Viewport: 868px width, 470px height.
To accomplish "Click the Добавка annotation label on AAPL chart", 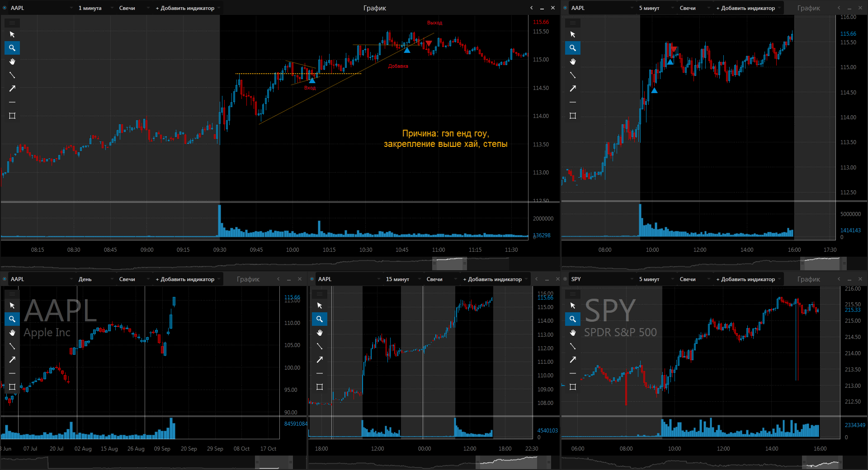I will (x=398, y=66).
